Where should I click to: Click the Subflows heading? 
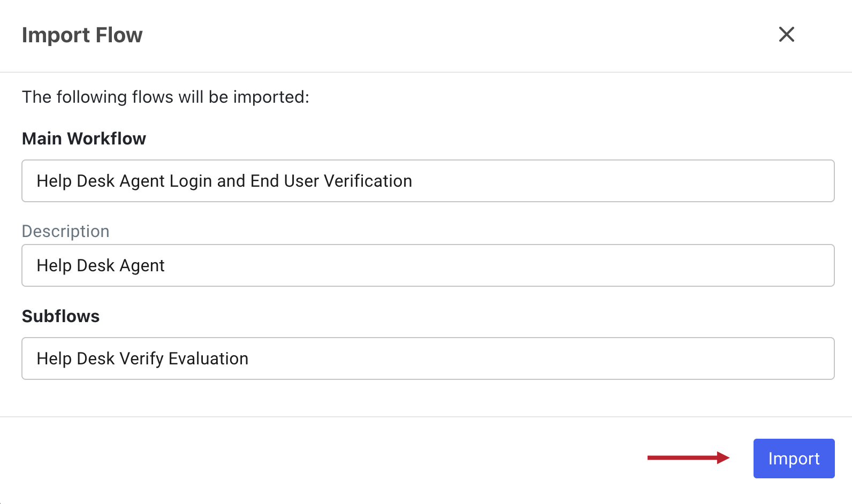click(60, 316)
